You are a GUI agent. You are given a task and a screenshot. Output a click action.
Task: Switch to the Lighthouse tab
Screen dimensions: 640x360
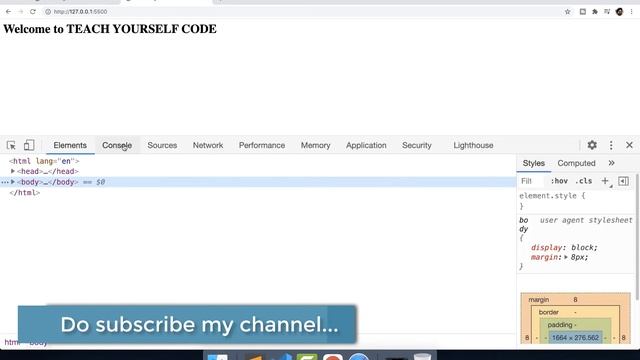(x=473, y=145)
